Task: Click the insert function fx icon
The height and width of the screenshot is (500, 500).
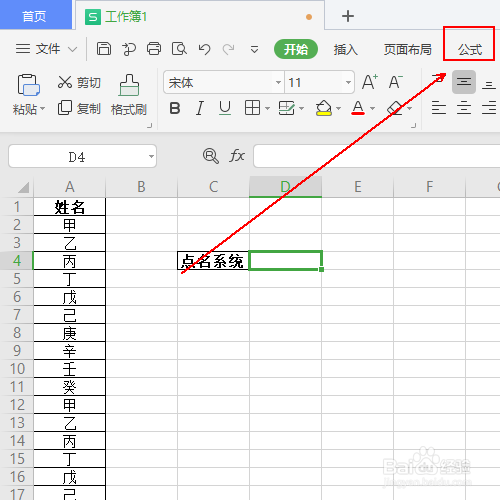Action: click(x=237, y=156)
